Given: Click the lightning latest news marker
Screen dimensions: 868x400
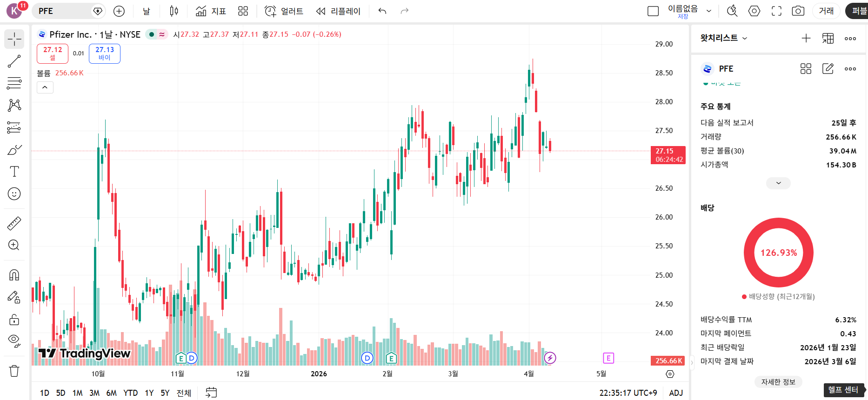Looking at the screenshot, I should click(x=550, y=358).
